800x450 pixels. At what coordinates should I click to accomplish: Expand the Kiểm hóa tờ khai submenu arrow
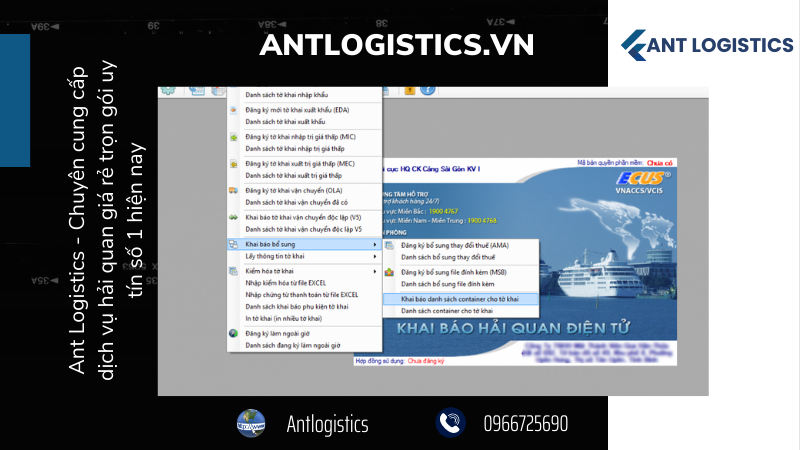[x=375, y=271]
